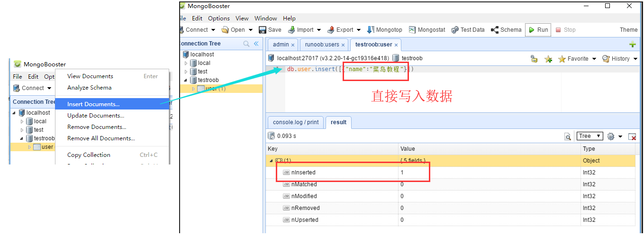Click Open in the main toolbar

pyautogui.click(x=234, y=29)
